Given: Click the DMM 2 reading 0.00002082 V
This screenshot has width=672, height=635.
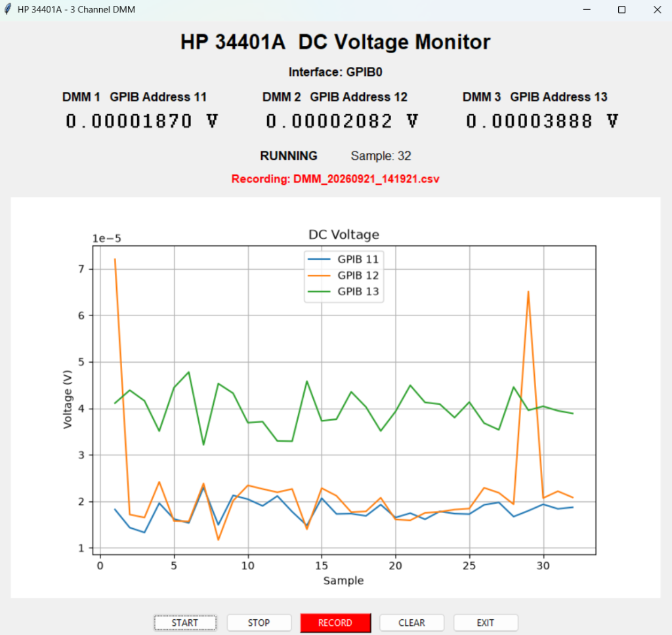Looking at the screenshot, I should (x=341, y=121).
